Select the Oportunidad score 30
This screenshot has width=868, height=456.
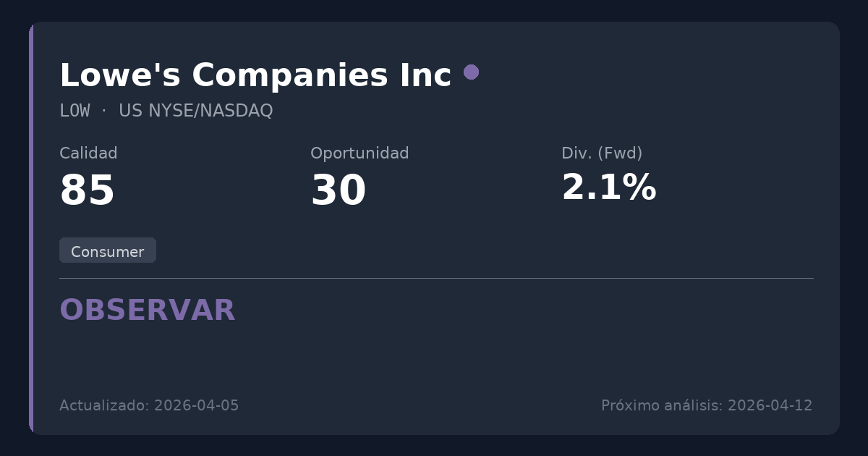pos(338,191)
